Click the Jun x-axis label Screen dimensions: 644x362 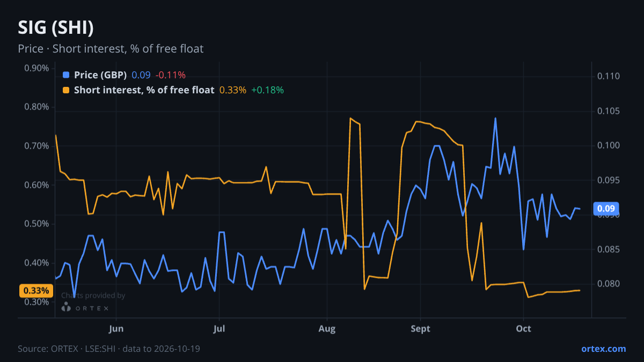116,329
